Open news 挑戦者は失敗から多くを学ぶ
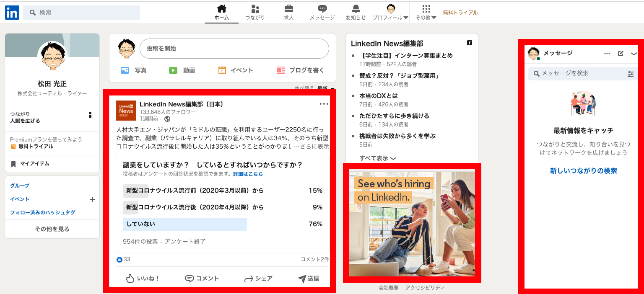 tap(397, 136)
